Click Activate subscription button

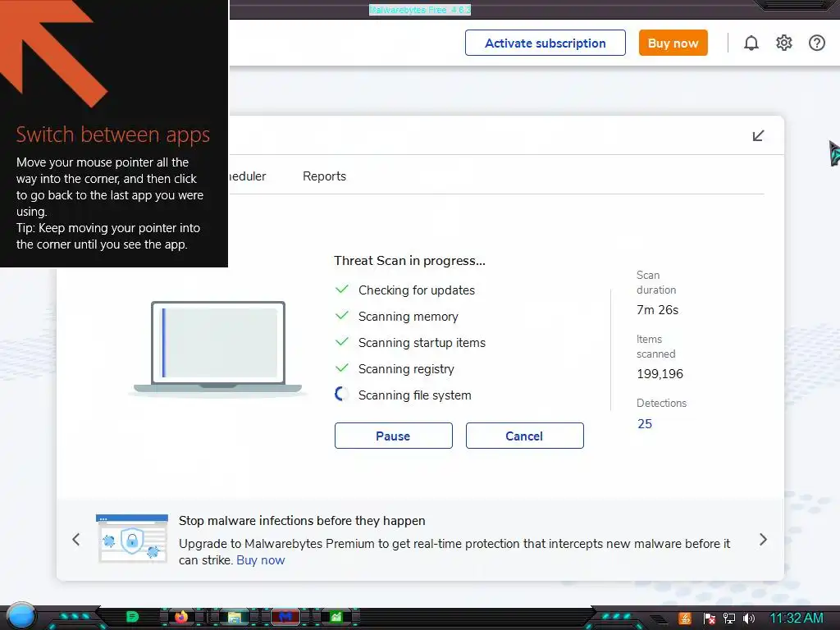545,43
